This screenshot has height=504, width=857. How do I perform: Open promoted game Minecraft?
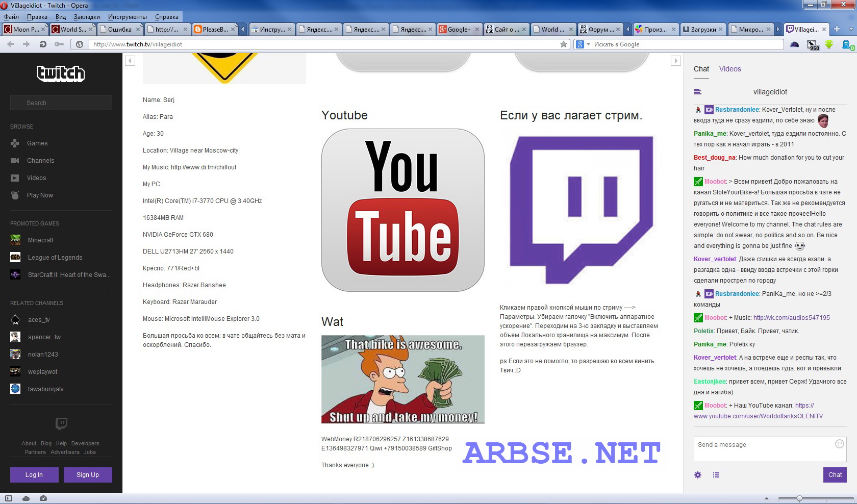[x=40, y=240]
